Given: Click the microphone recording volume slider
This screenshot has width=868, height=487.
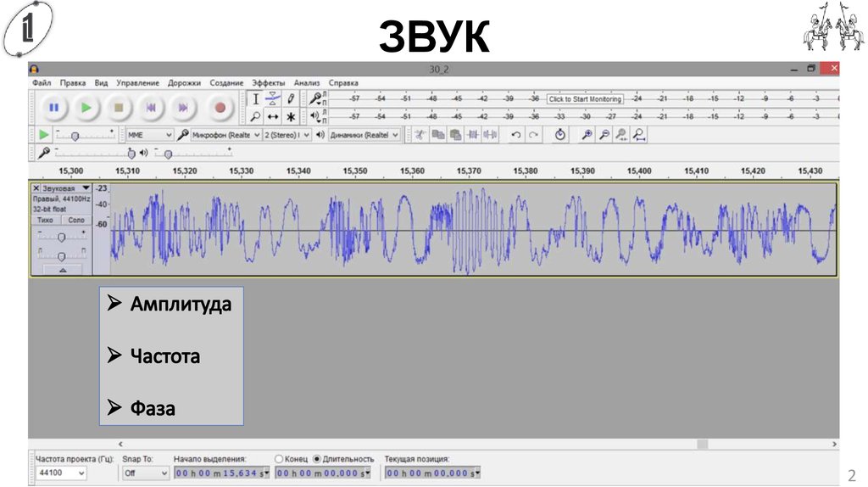Looking at the screenshot, I should [x=94, y=153].
